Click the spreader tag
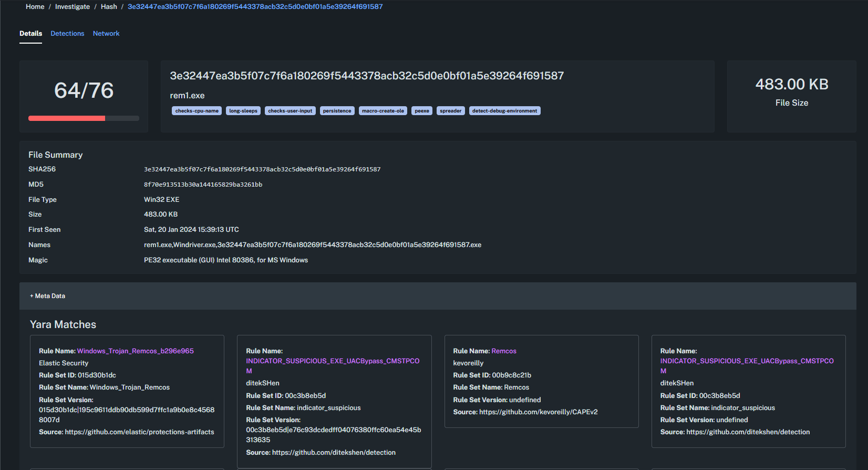The height and width of the screenshot is (470, 868). pyautogui.click(x=450, y=111)
